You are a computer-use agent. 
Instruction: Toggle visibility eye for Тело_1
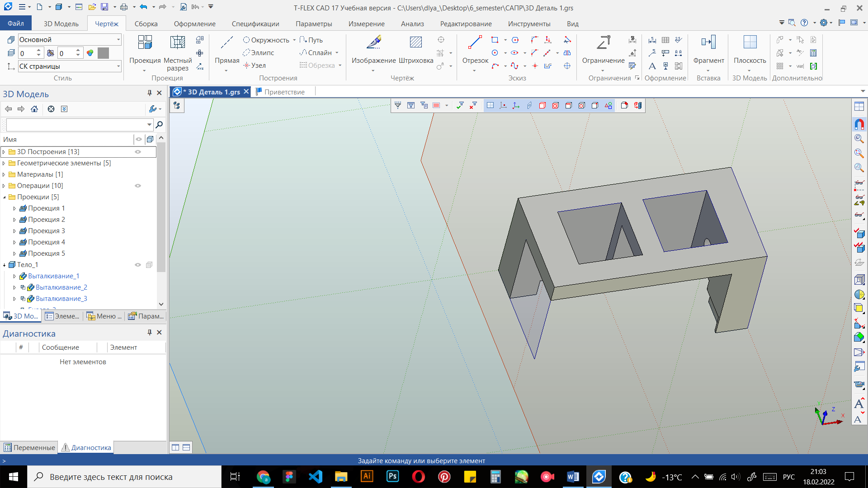pyautogui.click(x=138, y=265)
